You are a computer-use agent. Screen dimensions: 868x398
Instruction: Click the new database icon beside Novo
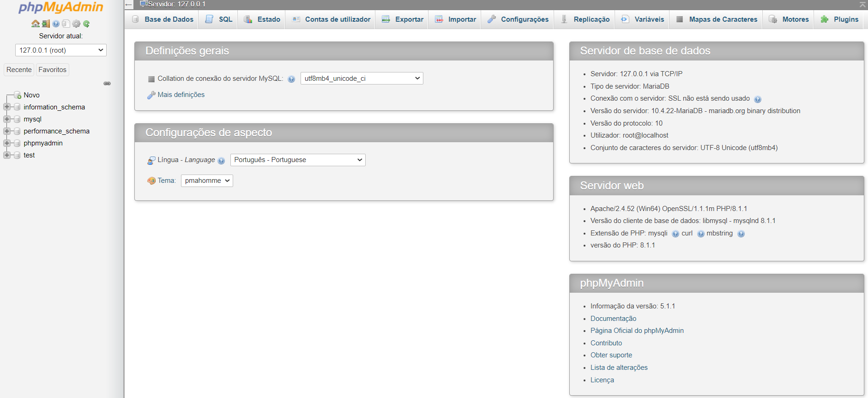18,95
